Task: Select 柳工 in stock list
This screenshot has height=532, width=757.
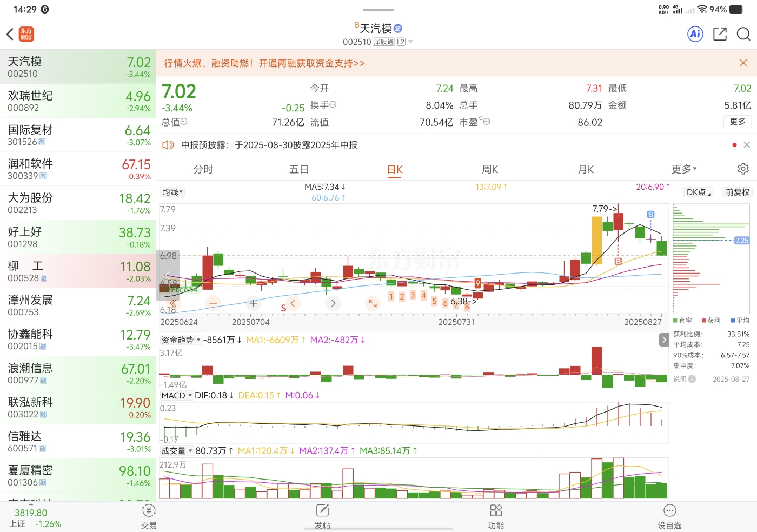Action: coord(78,271)
